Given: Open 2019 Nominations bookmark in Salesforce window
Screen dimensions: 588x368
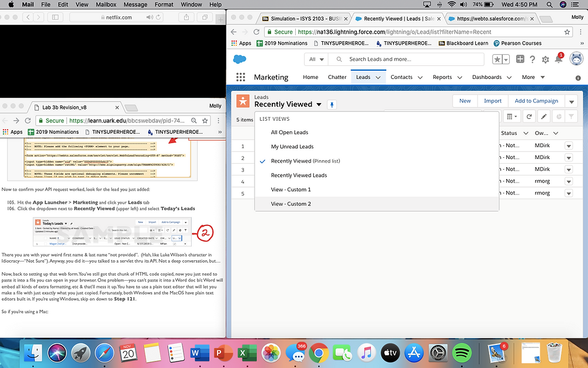Looking at the screenshot, I should (x=282, y=43).
